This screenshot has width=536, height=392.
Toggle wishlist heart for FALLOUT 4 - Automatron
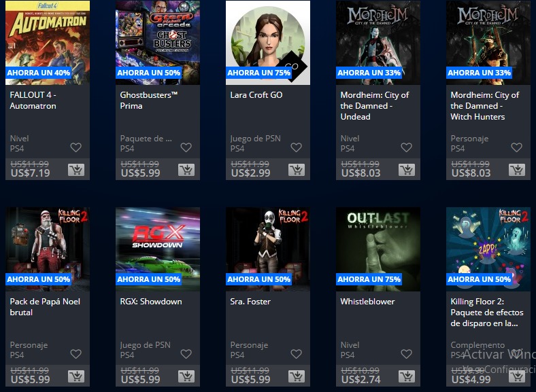pyautogui.click(x=76, y=147)
